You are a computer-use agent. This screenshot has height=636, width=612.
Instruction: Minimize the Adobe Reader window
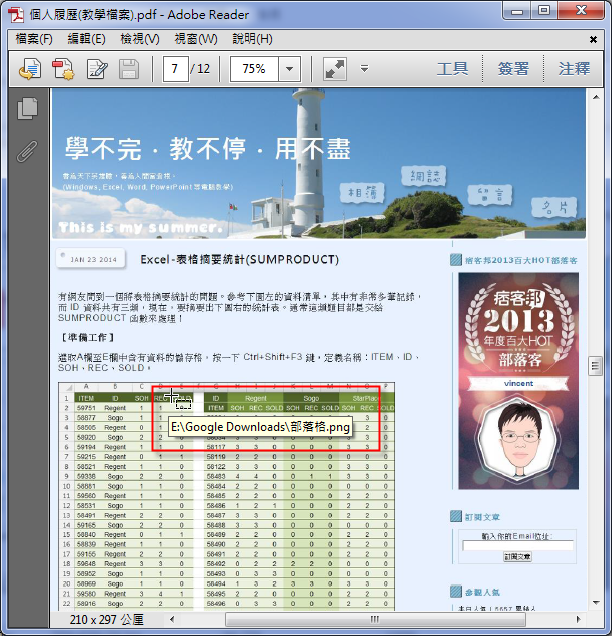point(517,11)
